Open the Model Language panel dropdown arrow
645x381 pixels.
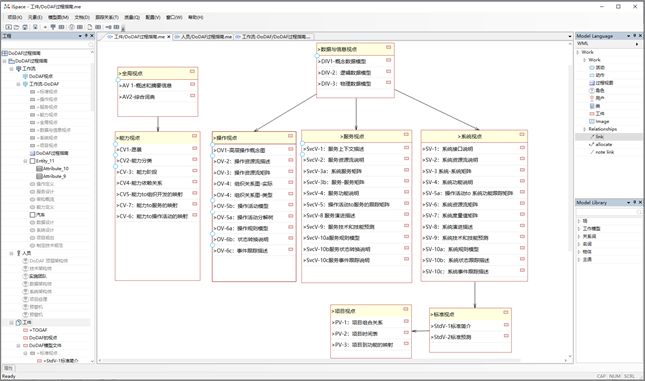[629, 36]
